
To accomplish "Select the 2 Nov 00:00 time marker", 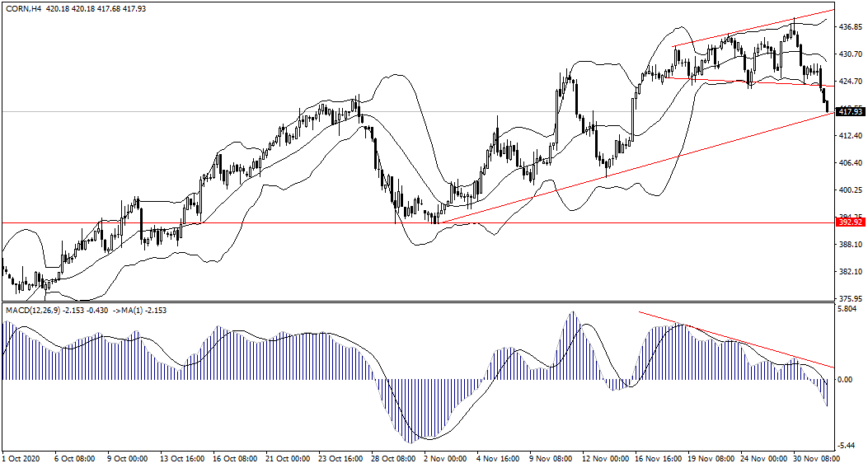I will (446, 457).
